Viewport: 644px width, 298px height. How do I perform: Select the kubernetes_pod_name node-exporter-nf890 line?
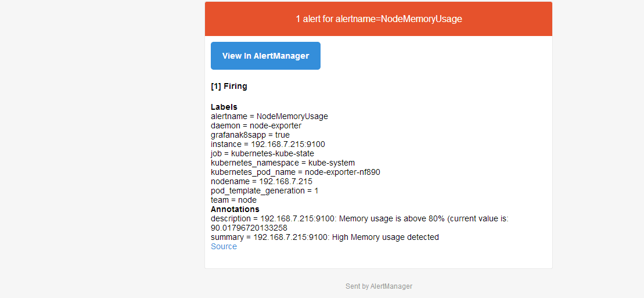[x=296, y=172]
